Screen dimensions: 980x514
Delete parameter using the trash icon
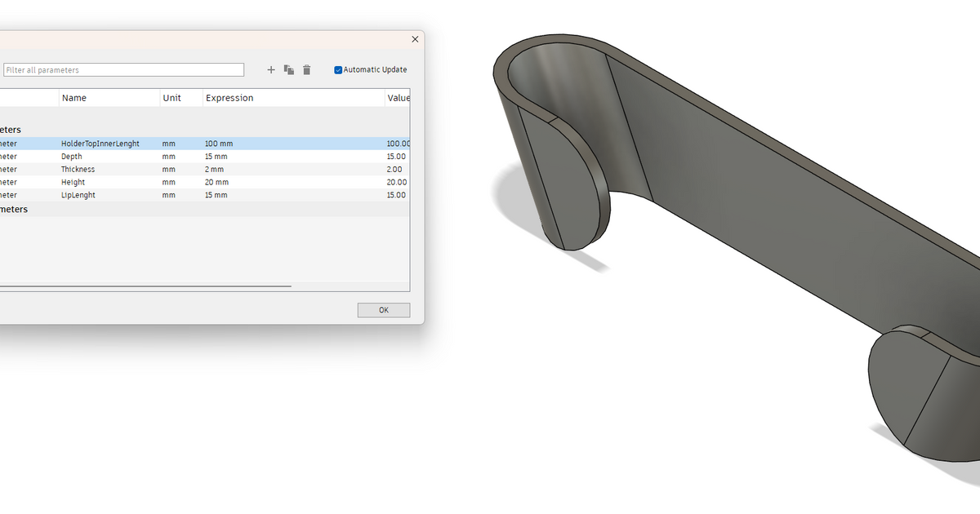pos(307,70)
